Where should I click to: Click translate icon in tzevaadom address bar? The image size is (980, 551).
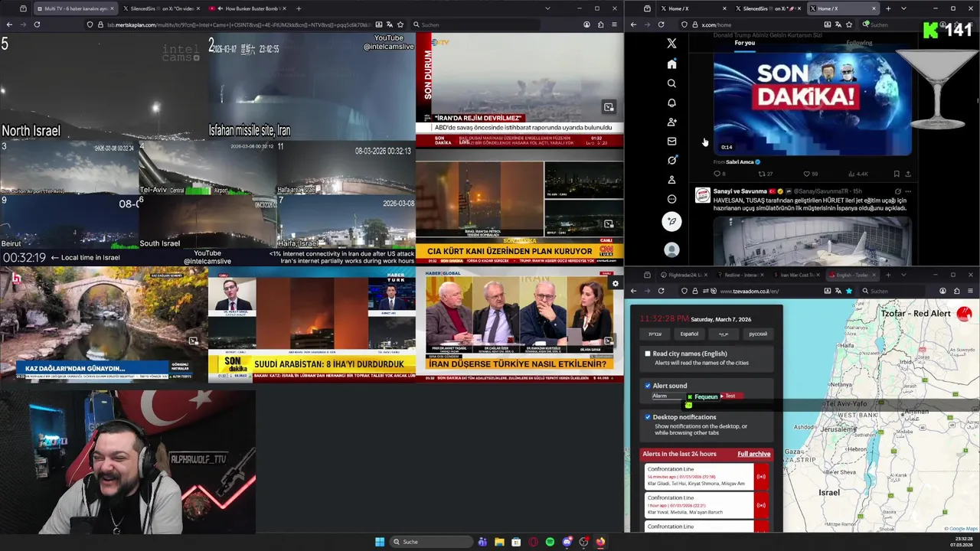pos(838,291)
